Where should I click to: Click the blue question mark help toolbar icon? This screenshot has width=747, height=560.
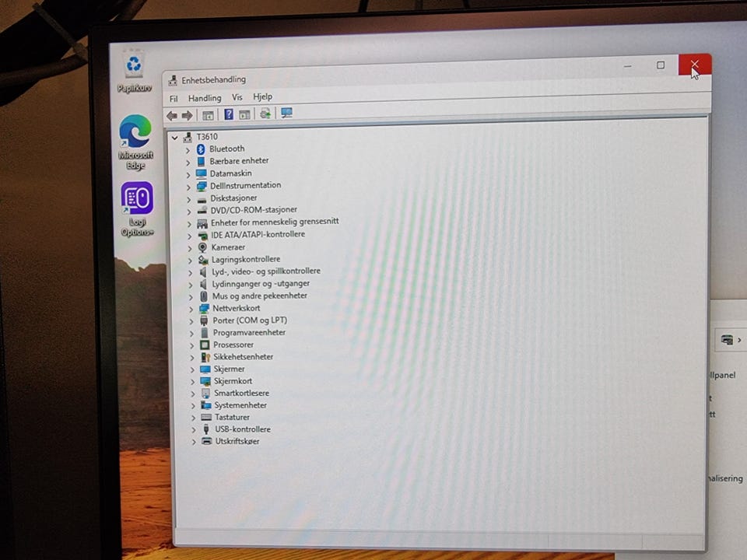(x=229, y=114)
